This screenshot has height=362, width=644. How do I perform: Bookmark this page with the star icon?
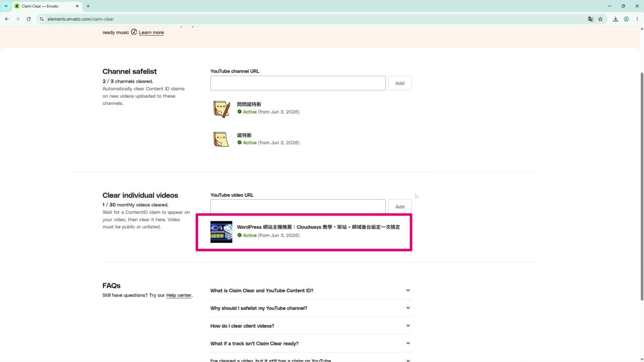click(600, 19)
